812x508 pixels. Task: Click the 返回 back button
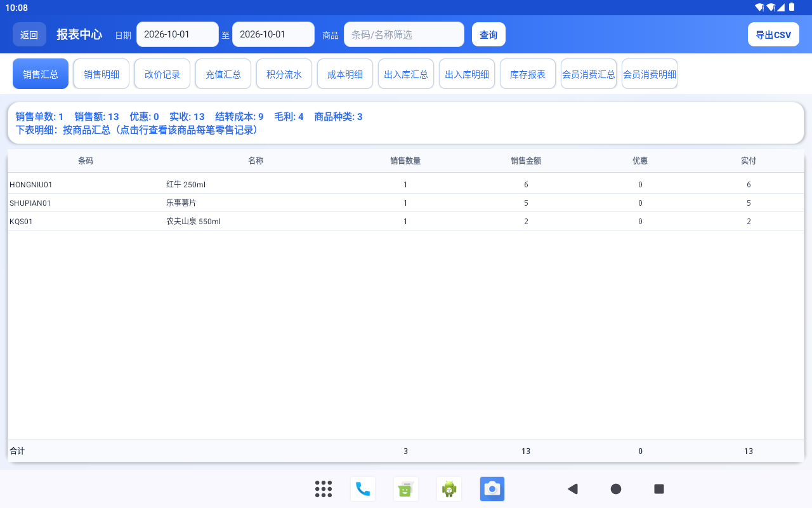(29, 35)
